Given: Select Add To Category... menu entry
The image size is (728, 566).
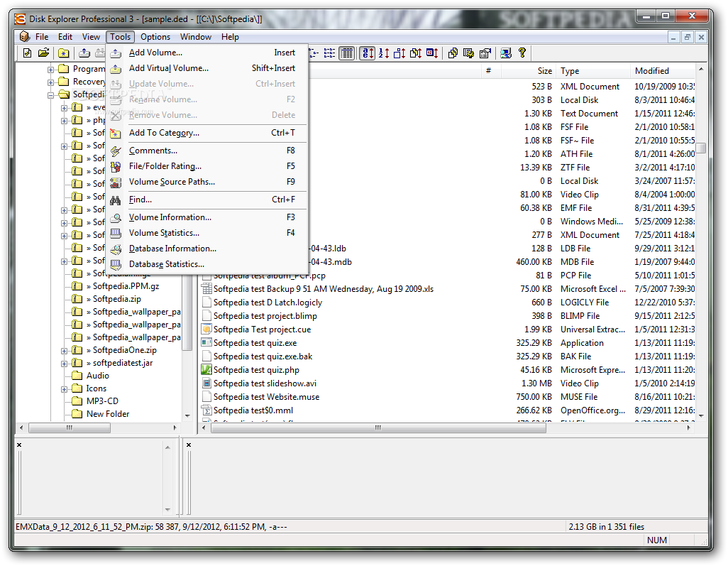Looking at the screenshot, I should (x=207, y=133).
